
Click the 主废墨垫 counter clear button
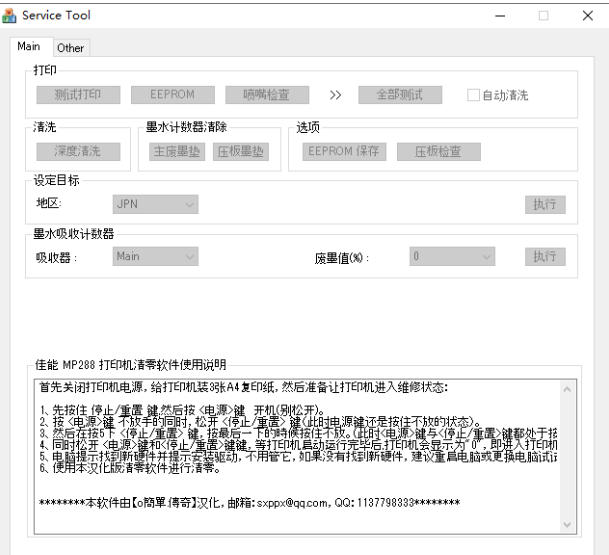177,151
